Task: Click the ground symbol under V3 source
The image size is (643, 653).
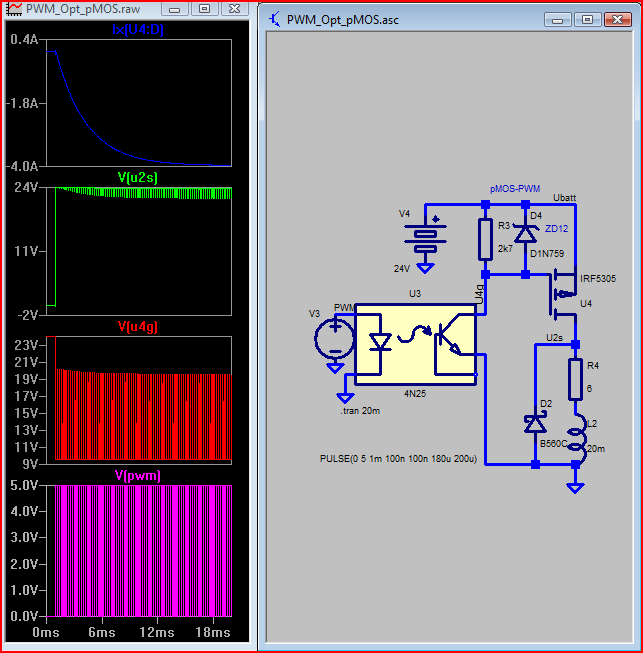Action: pyautogui.click(x=335, y=368)
